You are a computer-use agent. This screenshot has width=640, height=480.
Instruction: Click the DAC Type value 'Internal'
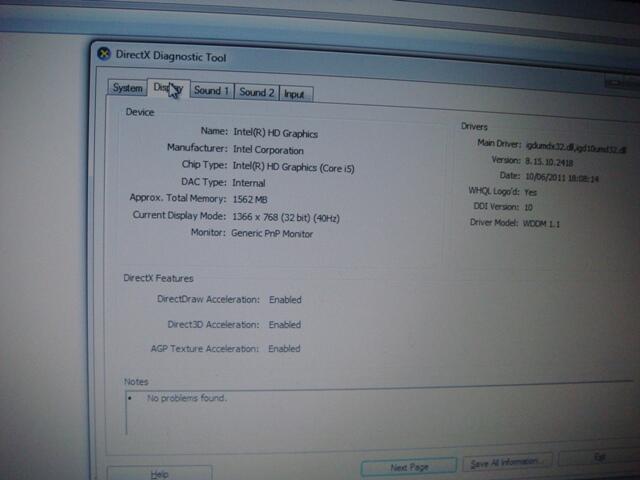tap(249, 183)
